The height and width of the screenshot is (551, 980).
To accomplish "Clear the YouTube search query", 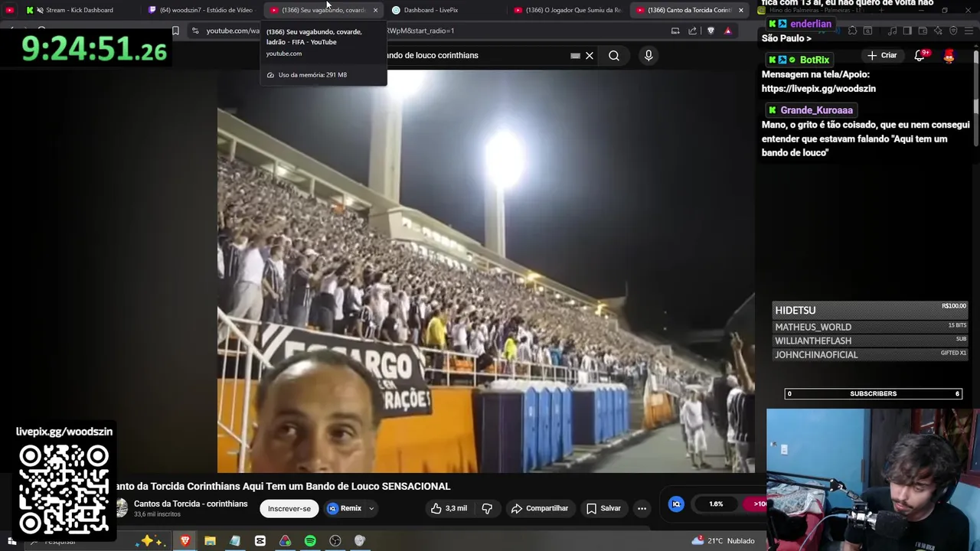I will [590, 55].
